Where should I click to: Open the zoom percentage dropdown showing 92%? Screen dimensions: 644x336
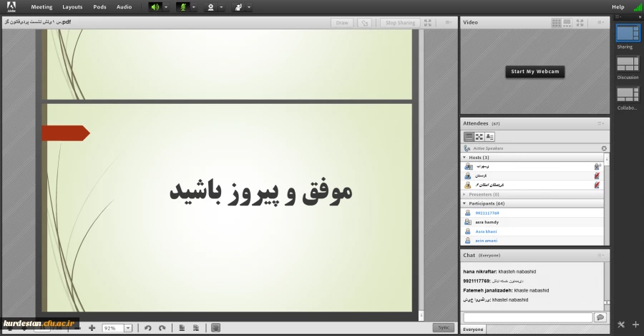128,327
